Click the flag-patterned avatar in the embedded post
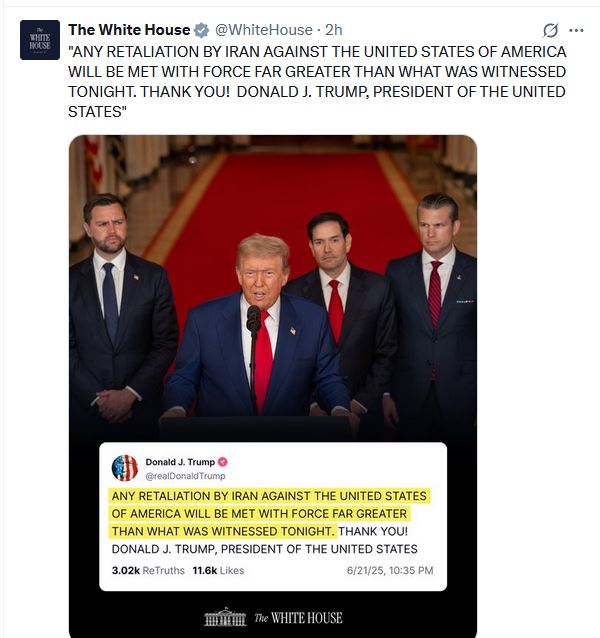Image resolution: width=600 pixels, height=638 pixels. point(125,468)
